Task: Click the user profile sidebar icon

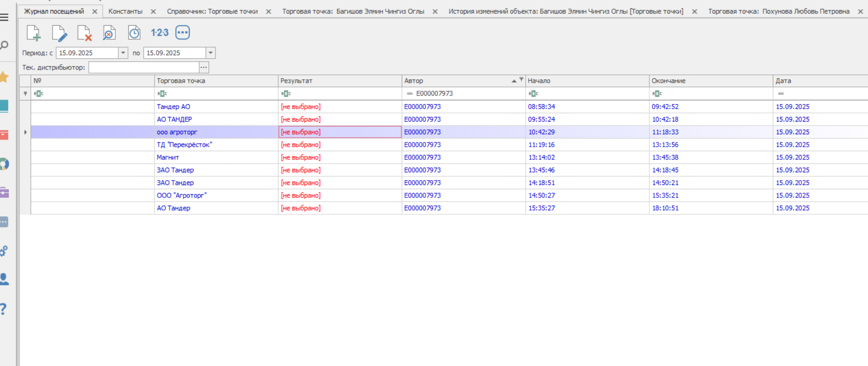Action: coord(4,280)
